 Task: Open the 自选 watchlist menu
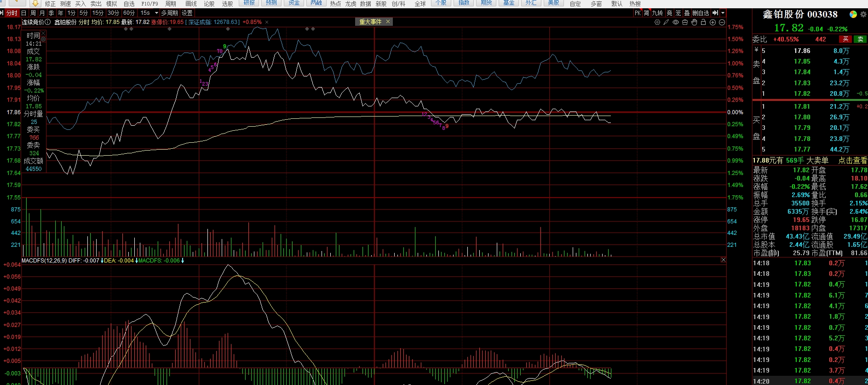[x=129, y=4]
